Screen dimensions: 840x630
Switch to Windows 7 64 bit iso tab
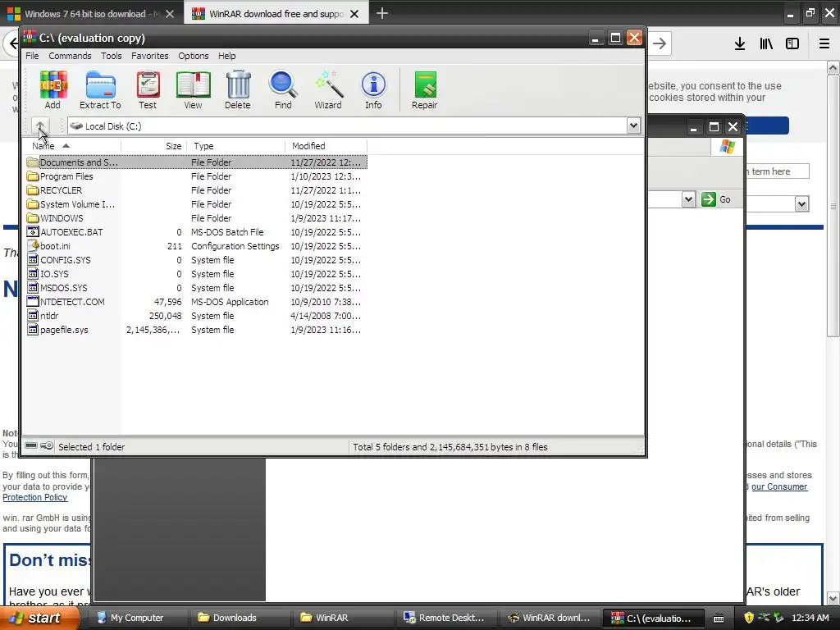point(92,14)
